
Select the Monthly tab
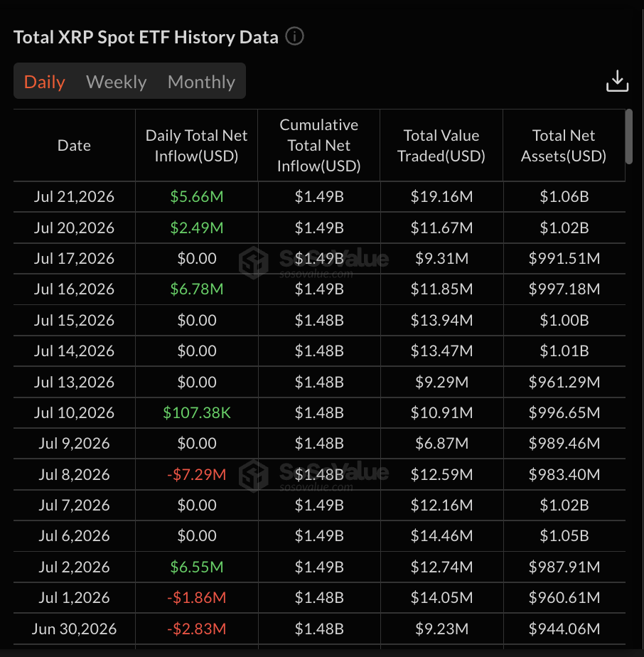coord(202,82)
